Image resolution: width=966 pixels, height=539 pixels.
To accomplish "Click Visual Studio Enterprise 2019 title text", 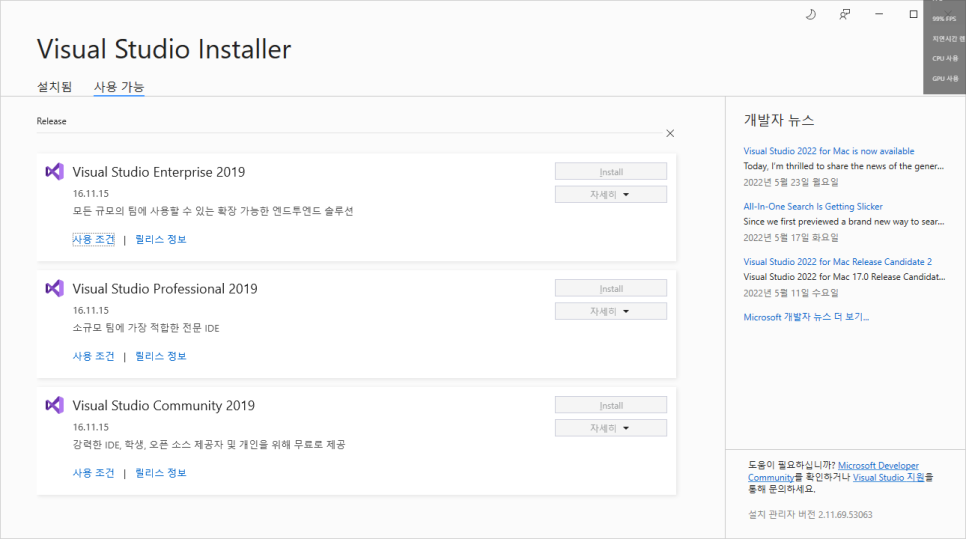I will [158, 172].
